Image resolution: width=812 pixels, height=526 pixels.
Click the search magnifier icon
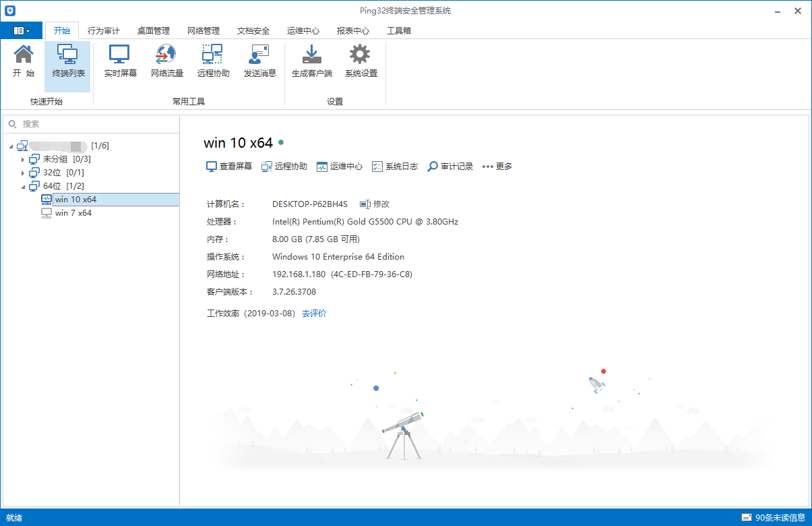point(12,124)
